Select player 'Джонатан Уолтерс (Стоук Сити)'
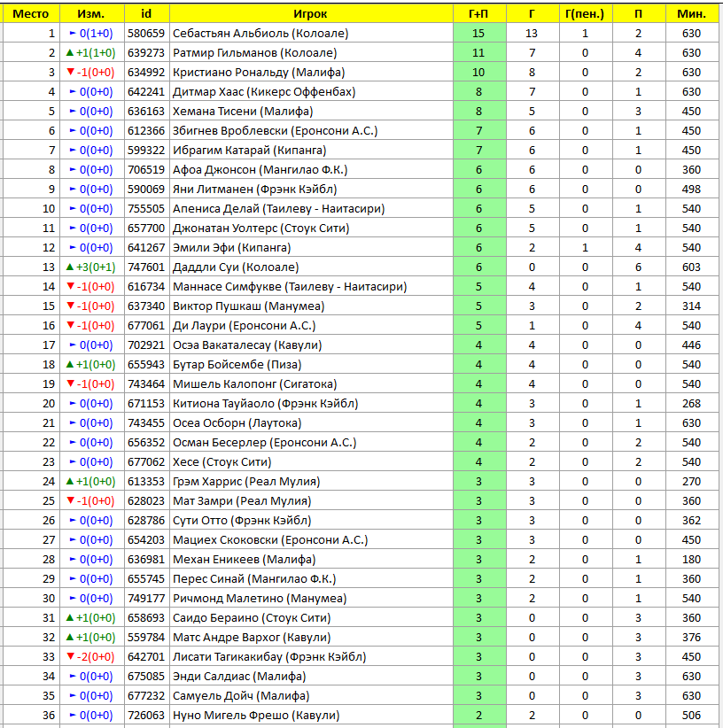 pos(261,228)
